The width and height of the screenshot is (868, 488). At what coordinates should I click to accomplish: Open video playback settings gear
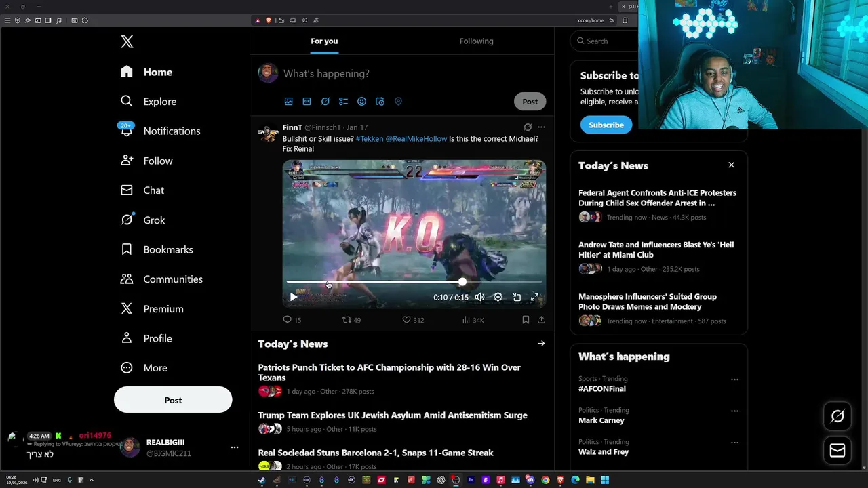pyautogui.click(x=498, y=297)
